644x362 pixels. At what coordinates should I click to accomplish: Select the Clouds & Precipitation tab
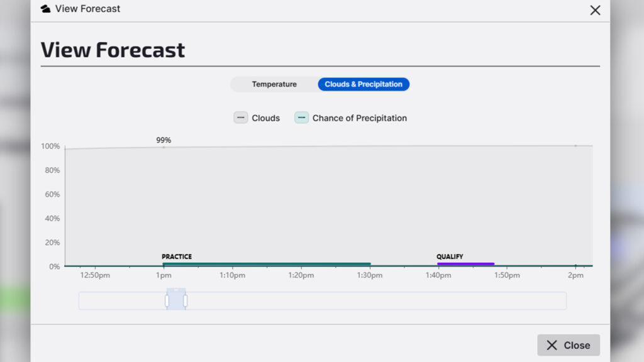coord(364,84)
